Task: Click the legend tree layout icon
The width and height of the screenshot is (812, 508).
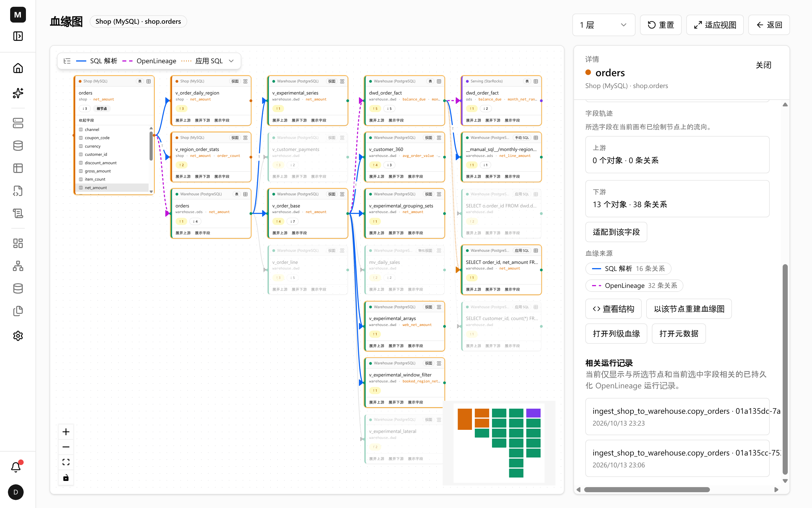Action: (x=67, y=61)
